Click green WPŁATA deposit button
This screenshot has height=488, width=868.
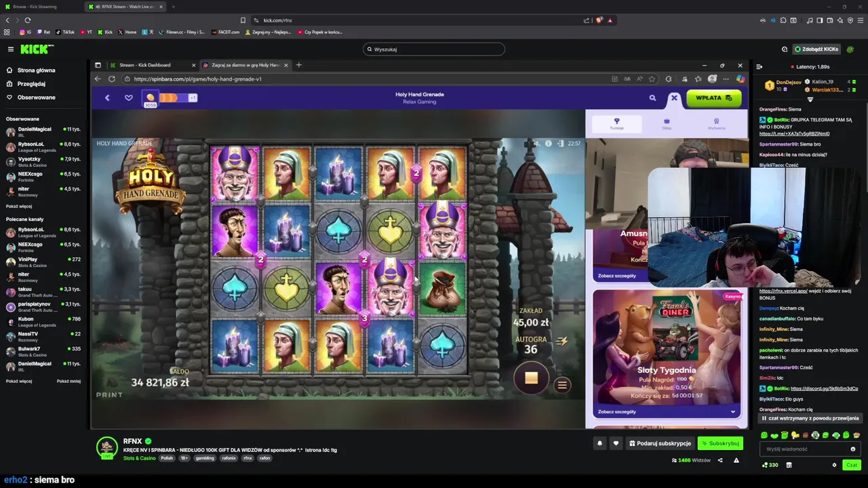(713, 98)
